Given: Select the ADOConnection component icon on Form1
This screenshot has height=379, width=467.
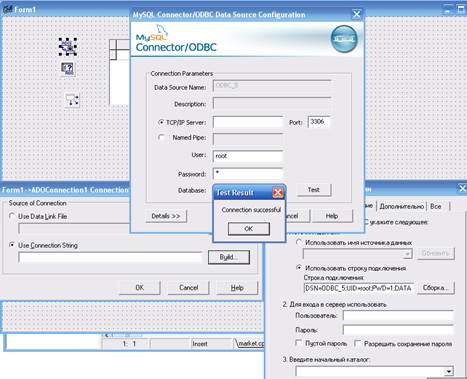Looking at the screenshot, I should pyautogui.click(x=68, y=46).
